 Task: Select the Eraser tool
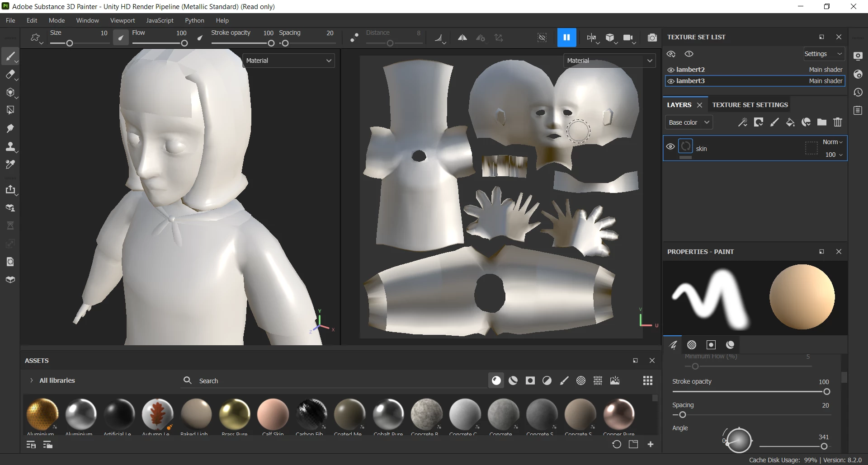tap(10, 75)
